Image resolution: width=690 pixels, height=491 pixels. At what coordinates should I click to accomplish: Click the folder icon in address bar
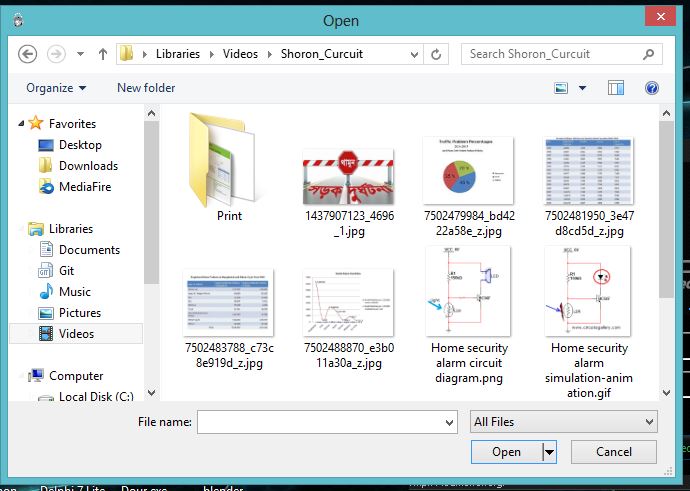pos(127,54)
